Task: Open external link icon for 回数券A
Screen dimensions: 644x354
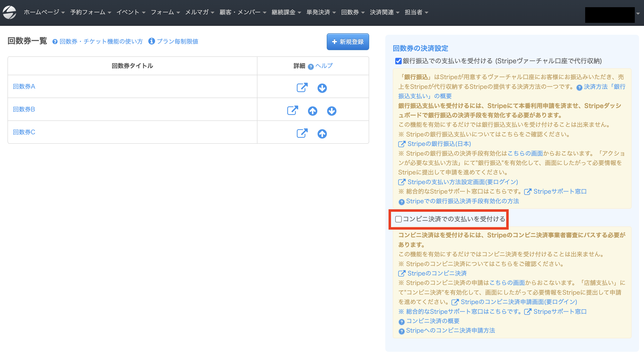Action: (302, 87)
